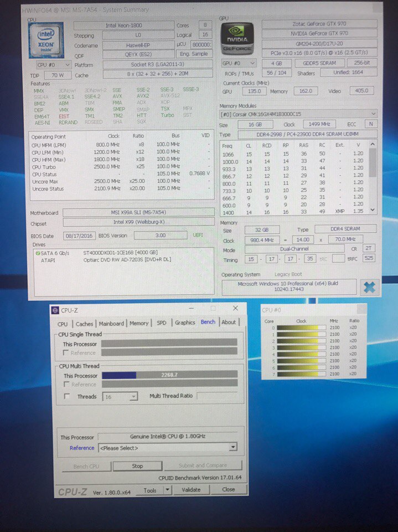Screen dimensions: 398x532
Task: Open the Mainboard tab
Action: (x=111, y=323)
